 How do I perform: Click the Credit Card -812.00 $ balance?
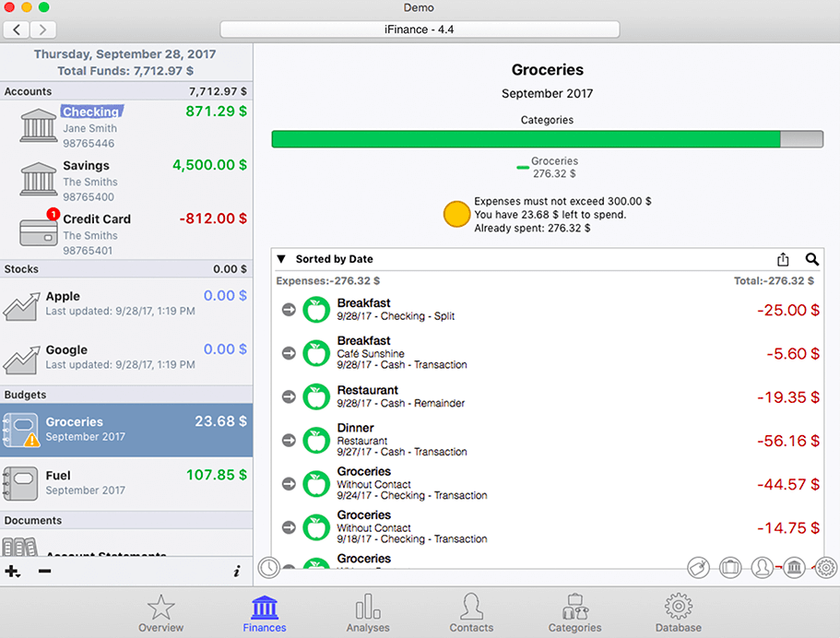tap(213, 218)
